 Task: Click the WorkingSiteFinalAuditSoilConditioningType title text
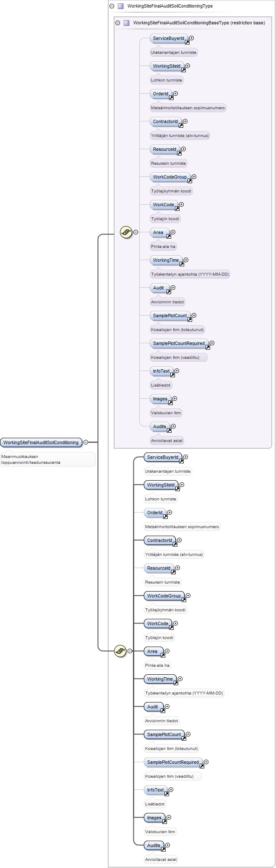coord(170,6)
